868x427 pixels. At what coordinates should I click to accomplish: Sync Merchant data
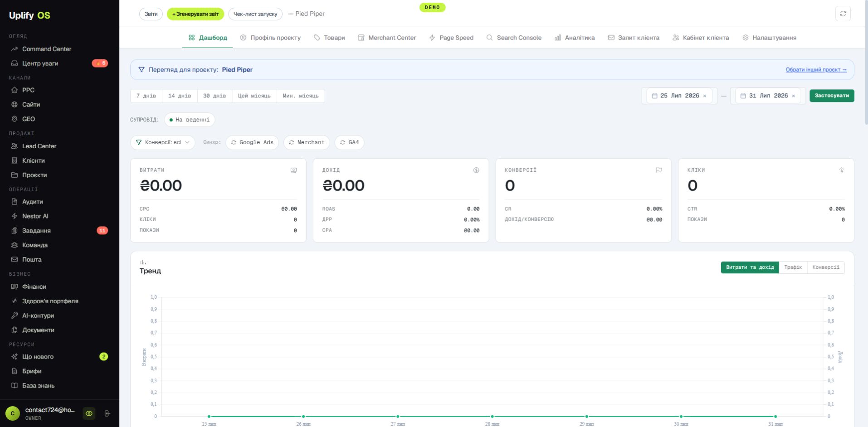point(307,142)
